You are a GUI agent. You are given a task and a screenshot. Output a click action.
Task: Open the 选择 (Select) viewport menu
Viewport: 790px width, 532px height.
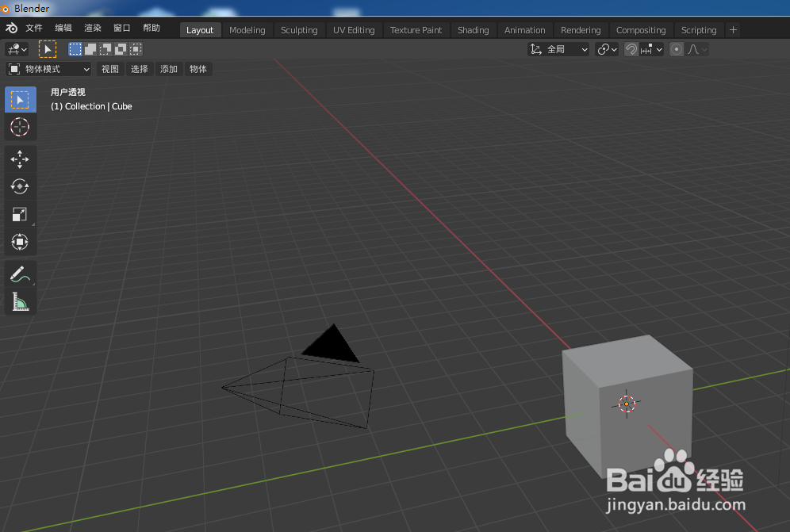click(x=140, y=69)
